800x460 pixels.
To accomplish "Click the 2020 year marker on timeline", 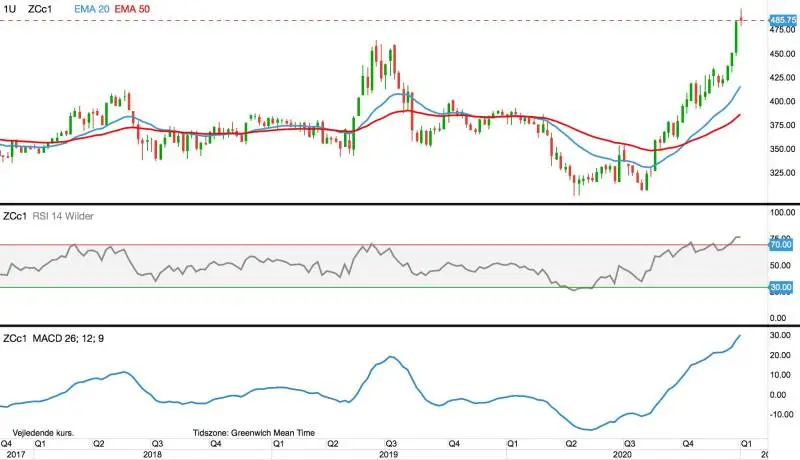I will click(622, 454).
